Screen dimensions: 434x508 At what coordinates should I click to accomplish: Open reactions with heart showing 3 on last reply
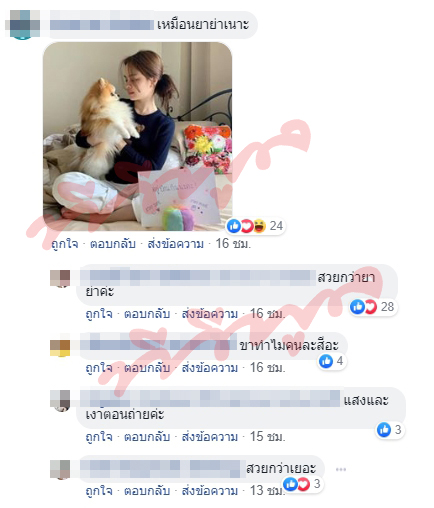point(302,484)
